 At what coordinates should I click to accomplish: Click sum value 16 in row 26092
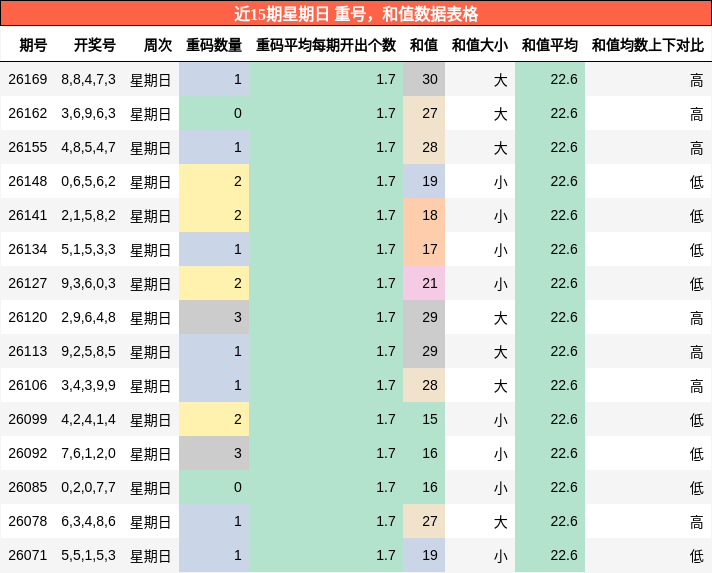tap(424, 453)
